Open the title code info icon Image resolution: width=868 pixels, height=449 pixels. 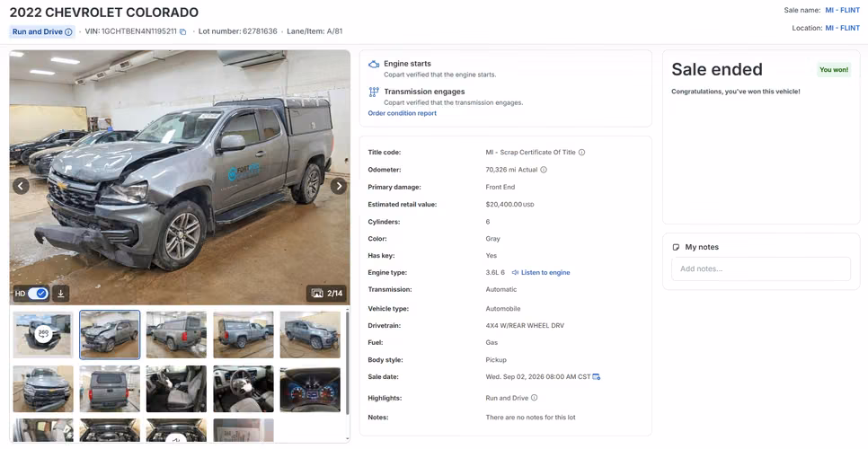click(x=581, y=153)
